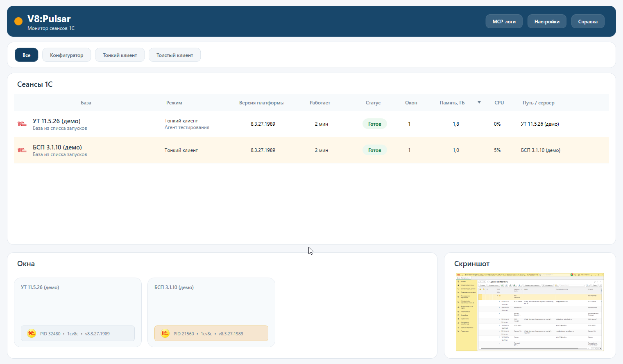Click the PID 21560 process entry
623x364 pixels.
[211, 333]
